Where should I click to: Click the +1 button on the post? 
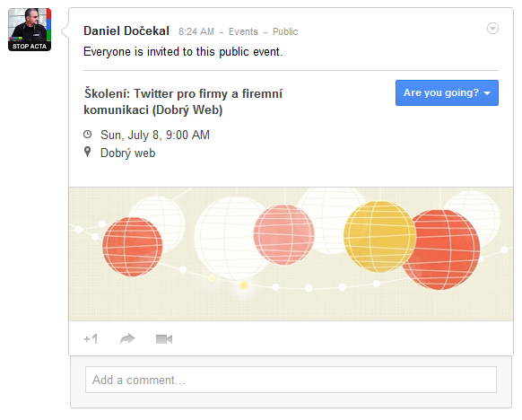tap(91, 339)
